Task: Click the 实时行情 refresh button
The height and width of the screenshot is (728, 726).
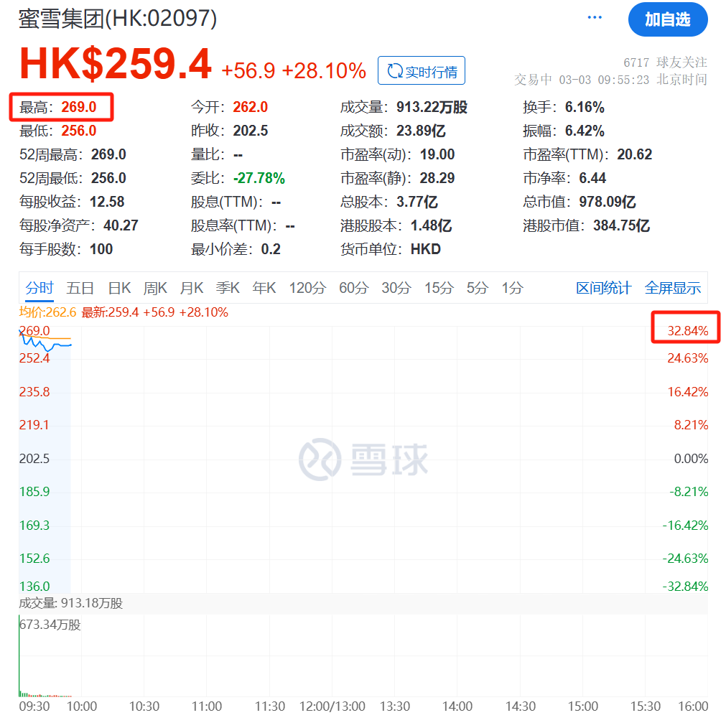Action: [x=422, y=71]
